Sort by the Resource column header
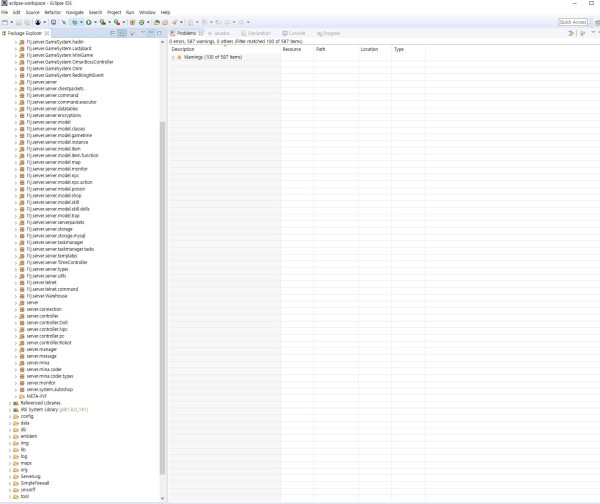This screenshot has width=600, height=504. coord(297,49)
